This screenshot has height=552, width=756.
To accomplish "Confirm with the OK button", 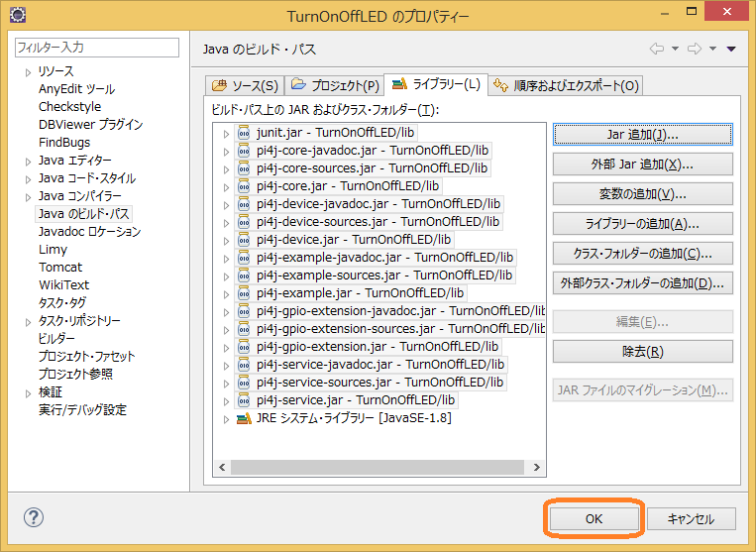I will coord(594,518).
